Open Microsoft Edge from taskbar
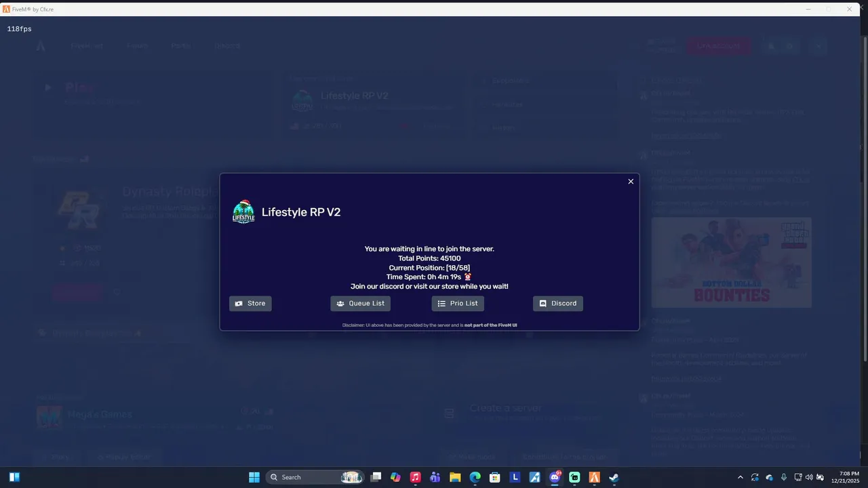The width and height of the screenshot is (868, 488). pos(475,477)
